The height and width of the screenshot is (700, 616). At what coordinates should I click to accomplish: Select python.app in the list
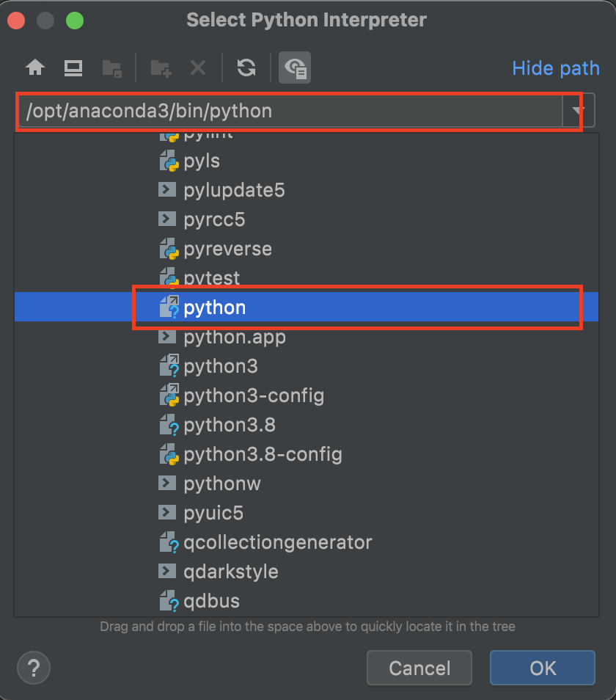coord(235,337)
